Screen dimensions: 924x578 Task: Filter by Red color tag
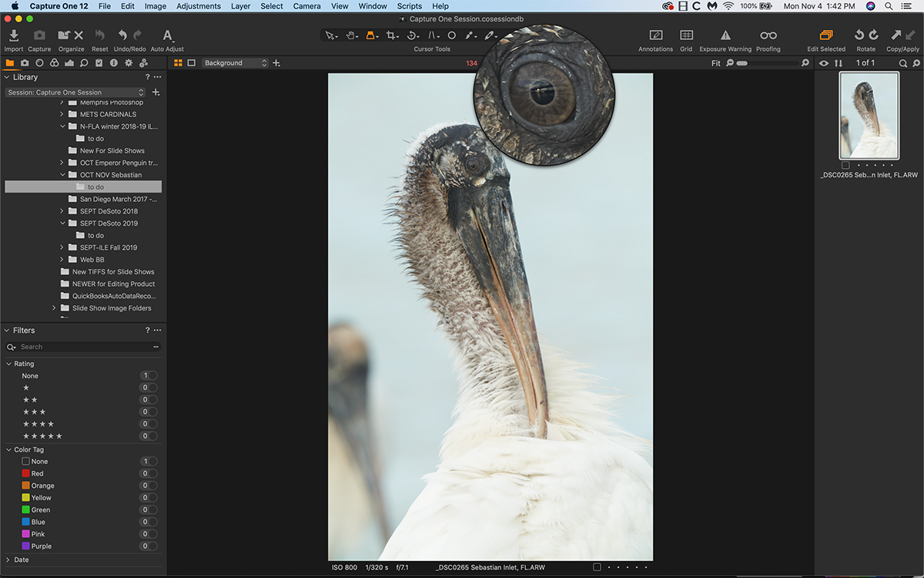[x=26, y=473]
